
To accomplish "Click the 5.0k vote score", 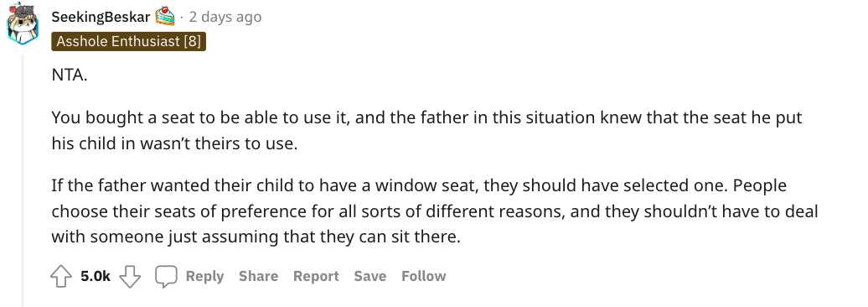I will pyautogui.click(x=96, y=276).
